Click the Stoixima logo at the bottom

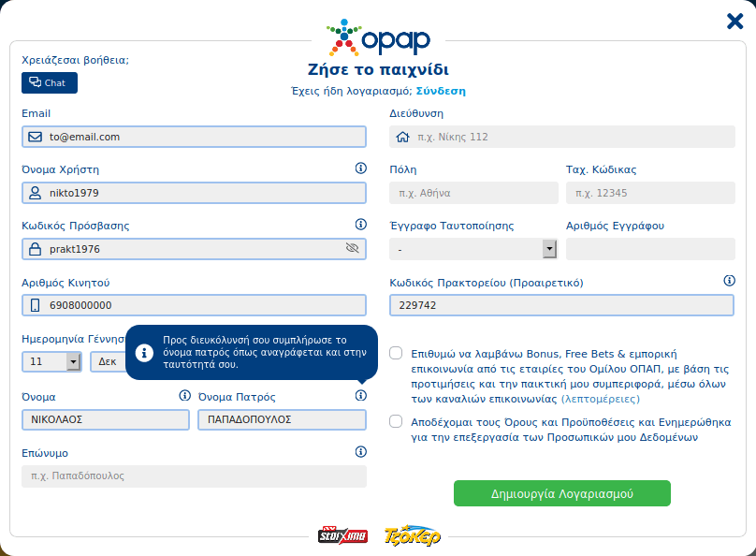click(342, 535)
